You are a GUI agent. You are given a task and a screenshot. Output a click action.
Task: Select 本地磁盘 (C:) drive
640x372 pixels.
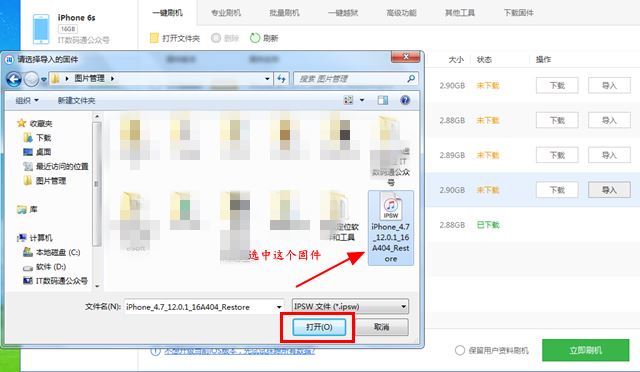(52, 252)
